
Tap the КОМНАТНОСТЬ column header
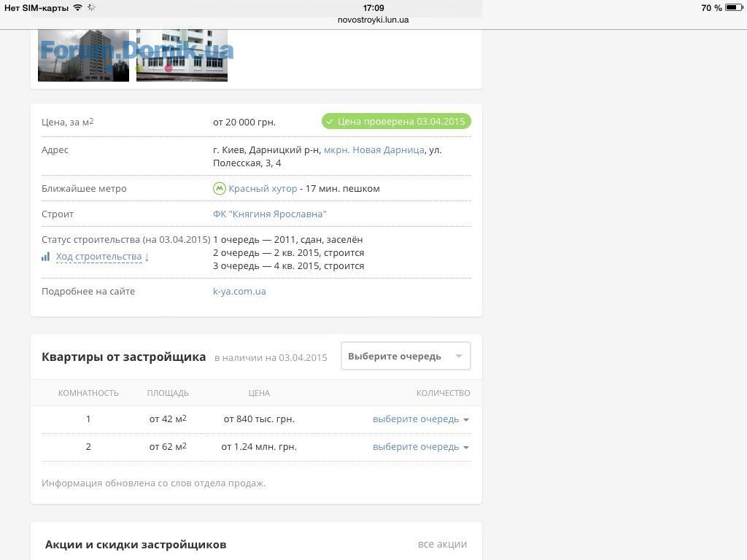point(88,393)
